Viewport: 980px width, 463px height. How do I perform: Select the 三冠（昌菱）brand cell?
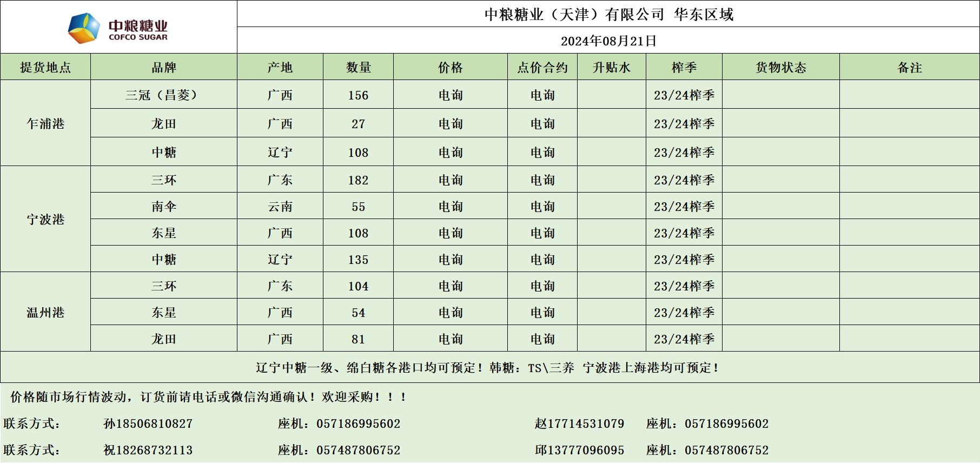[164, 95]
